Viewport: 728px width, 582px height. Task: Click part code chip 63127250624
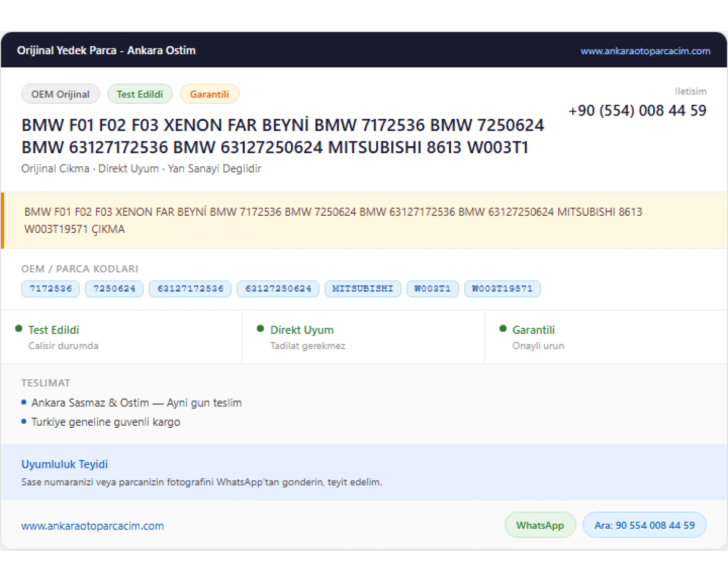(x=278, y=289)
